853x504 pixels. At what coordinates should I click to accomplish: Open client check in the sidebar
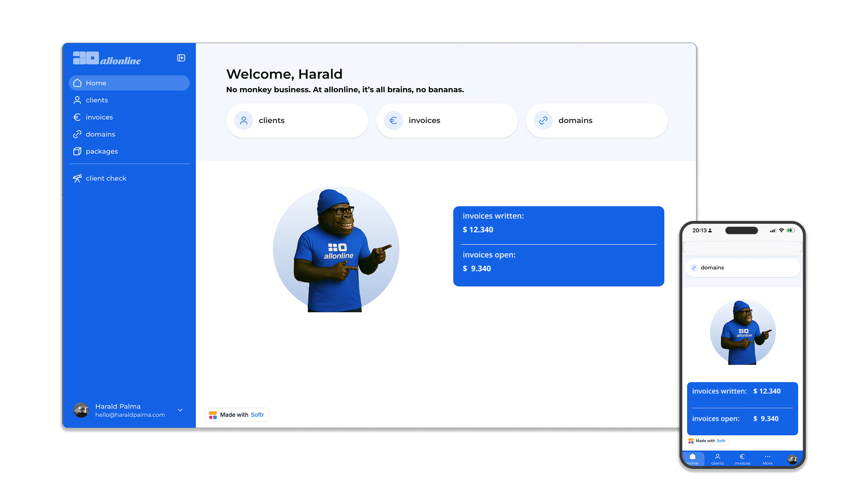click(129, 178)
